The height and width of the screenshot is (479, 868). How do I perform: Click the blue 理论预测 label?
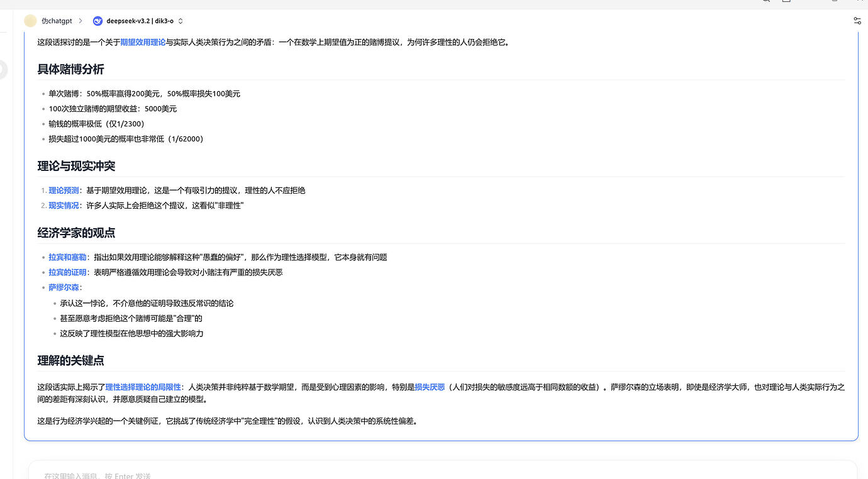point(64,190)
